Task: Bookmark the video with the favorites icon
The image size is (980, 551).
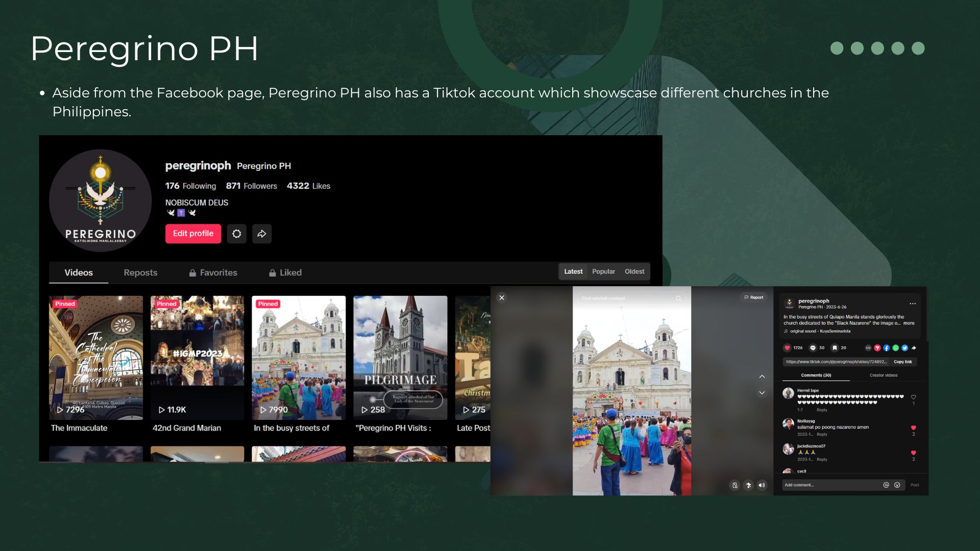Action: [835, 348]
